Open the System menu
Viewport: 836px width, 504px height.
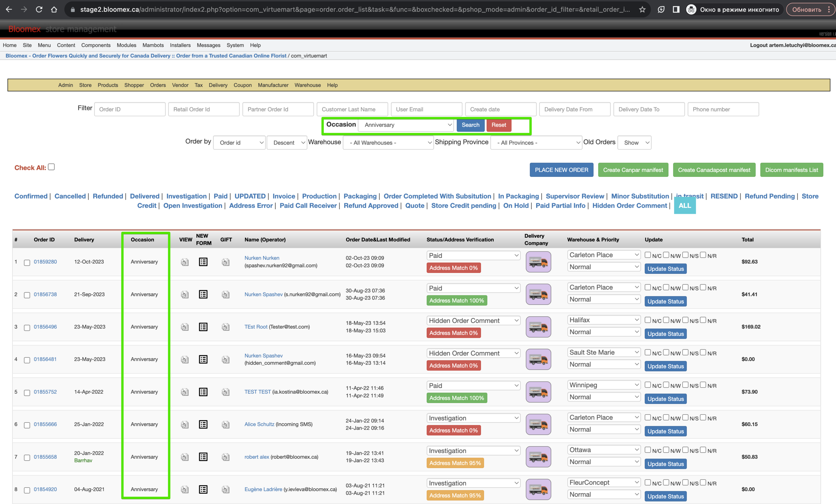point(235,45)
